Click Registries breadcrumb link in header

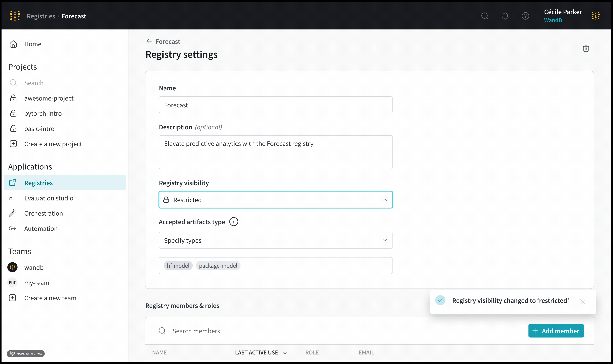click(x=41, y=16)
